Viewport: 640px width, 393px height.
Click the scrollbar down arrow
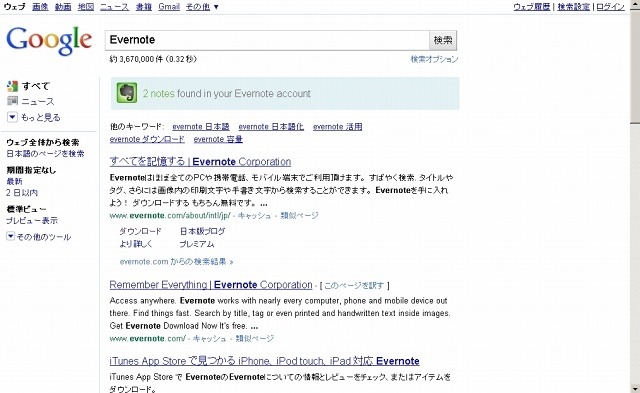pos(635,389)
